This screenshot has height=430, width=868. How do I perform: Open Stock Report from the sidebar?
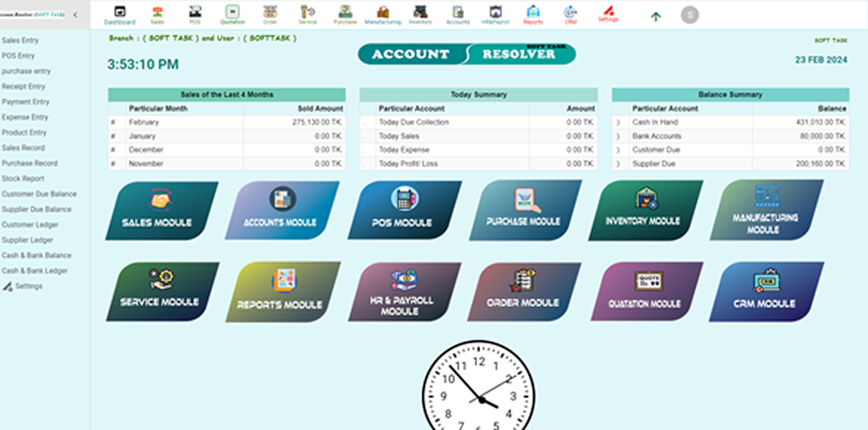coord(23,179)
